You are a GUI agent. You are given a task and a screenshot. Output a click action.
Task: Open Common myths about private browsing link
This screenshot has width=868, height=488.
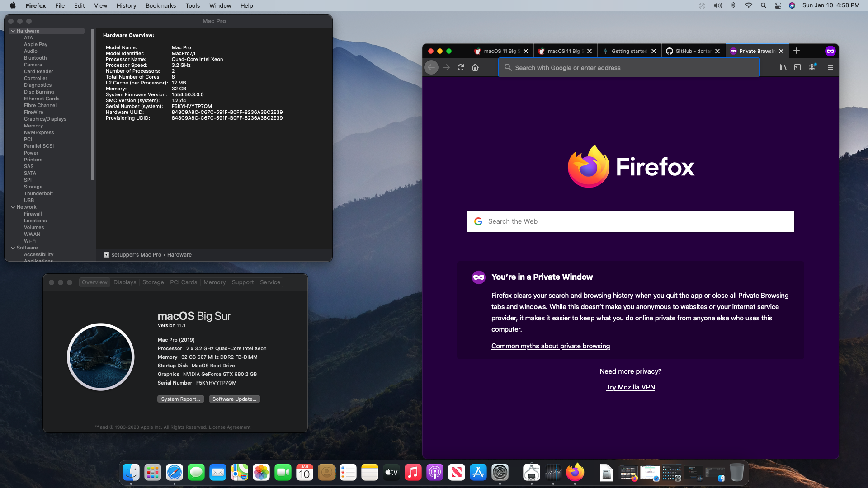(x=550, y=346)
